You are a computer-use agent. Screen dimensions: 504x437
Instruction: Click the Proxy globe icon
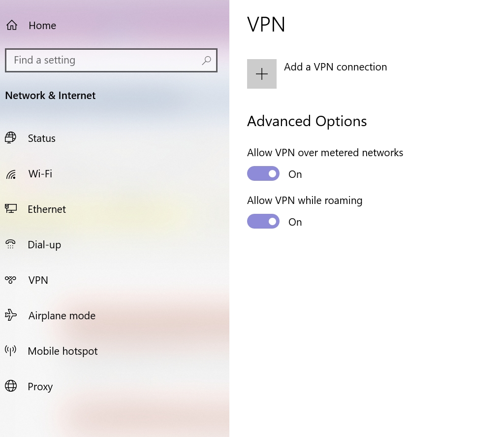coord(11,386)
